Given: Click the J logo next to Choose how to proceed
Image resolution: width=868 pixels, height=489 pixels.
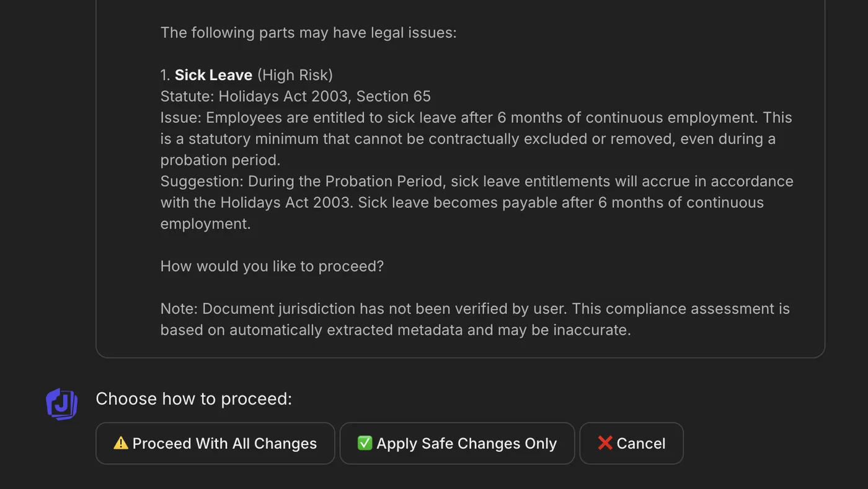Looking at the screenshot, I should (61, 404).
